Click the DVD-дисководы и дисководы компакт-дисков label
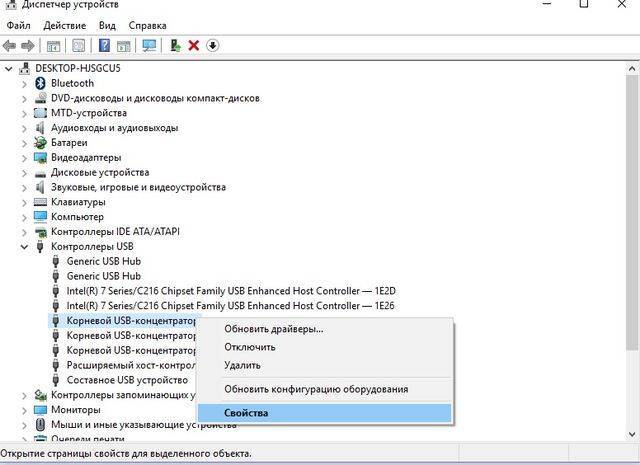The width and height of the screenshot is (640, 465). coord(155,98)
